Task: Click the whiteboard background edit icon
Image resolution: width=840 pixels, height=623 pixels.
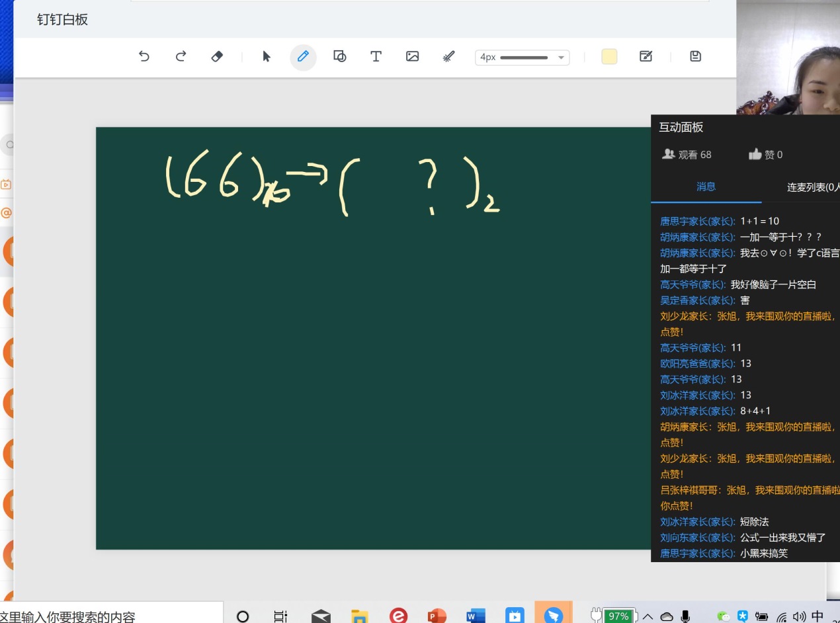Action: click(x=646, y=57)
